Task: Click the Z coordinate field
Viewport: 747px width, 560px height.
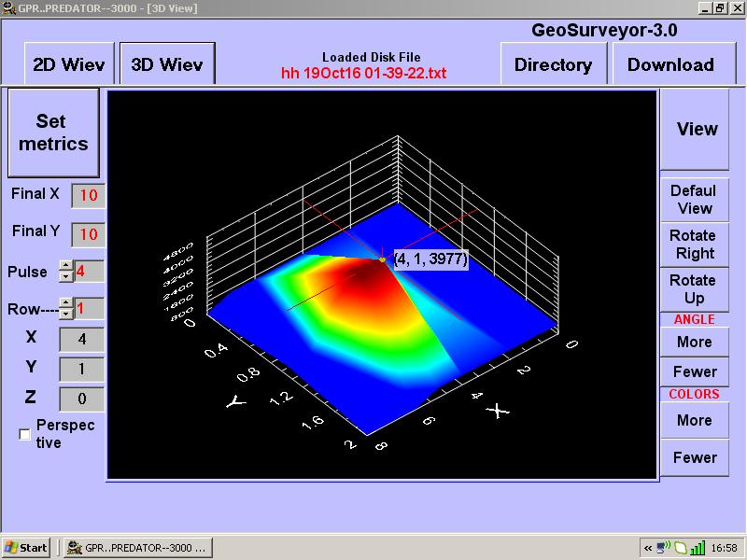Action: coord(82,399)
